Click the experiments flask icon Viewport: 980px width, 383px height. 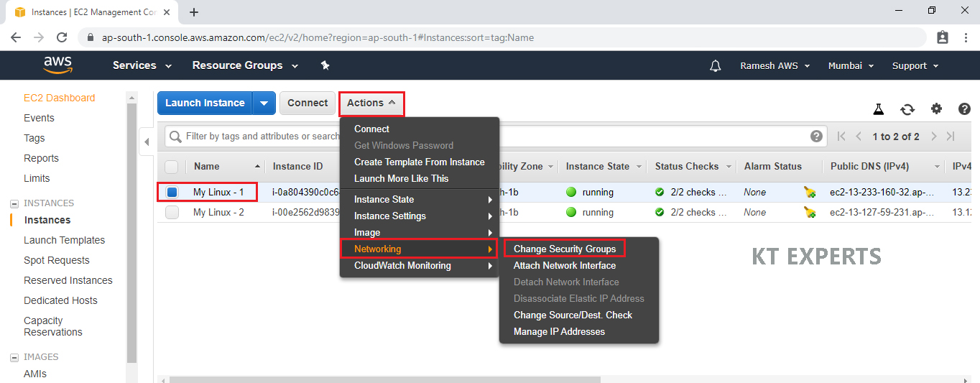click(x=878, y=109)
